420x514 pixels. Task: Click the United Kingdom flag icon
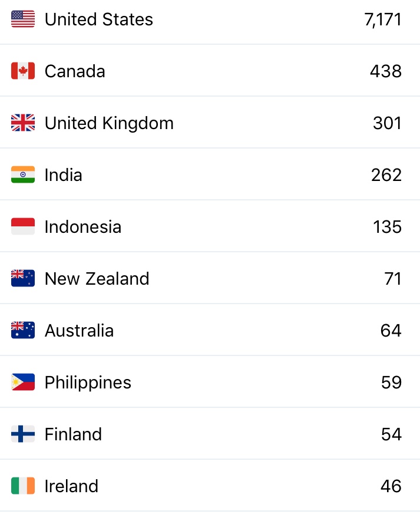click(23, 123)
